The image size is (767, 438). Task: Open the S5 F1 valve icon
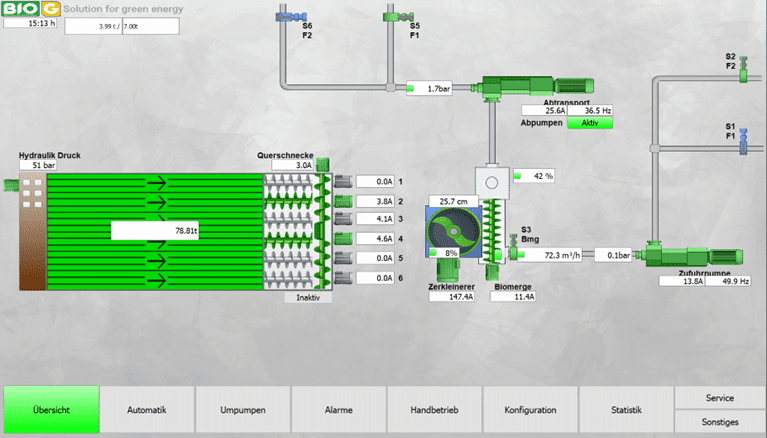pos(398,17)
